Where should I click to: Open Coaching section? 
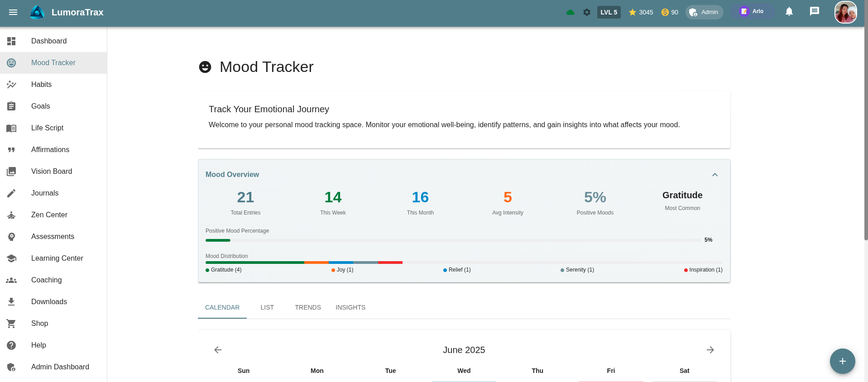click(x=53, y=280)
